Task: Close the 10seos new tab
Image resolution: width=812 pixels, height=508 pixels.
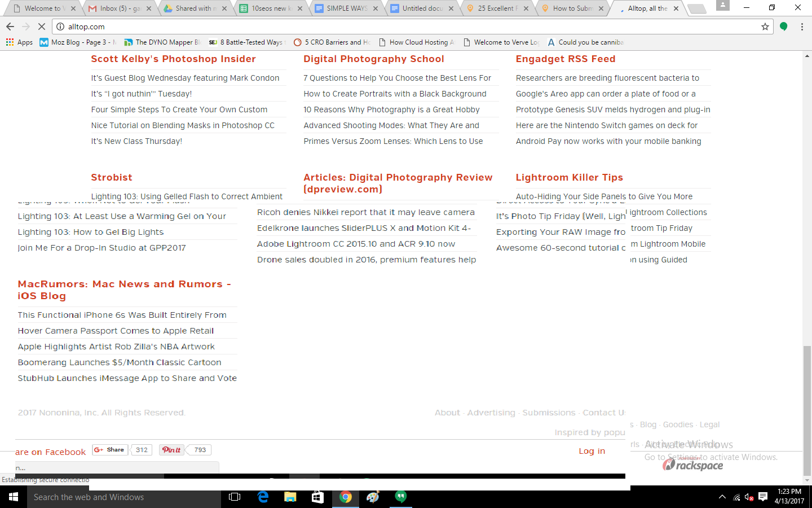Action: [x=300, y=8]
